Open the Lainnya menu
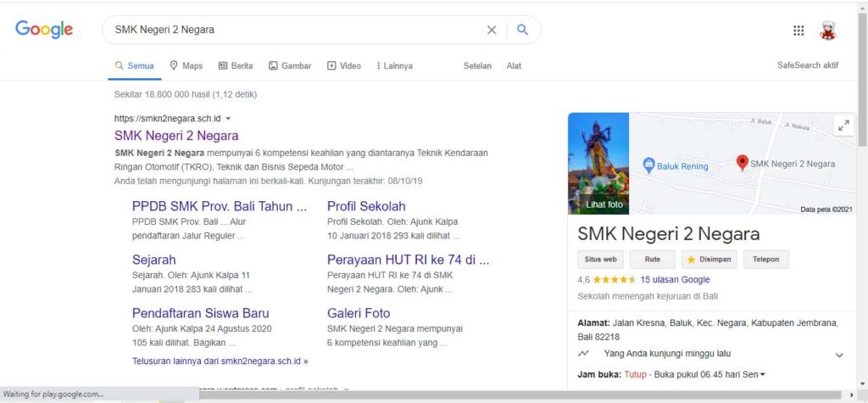This screenshot has height=403, width=868. (x=394, y=65)
